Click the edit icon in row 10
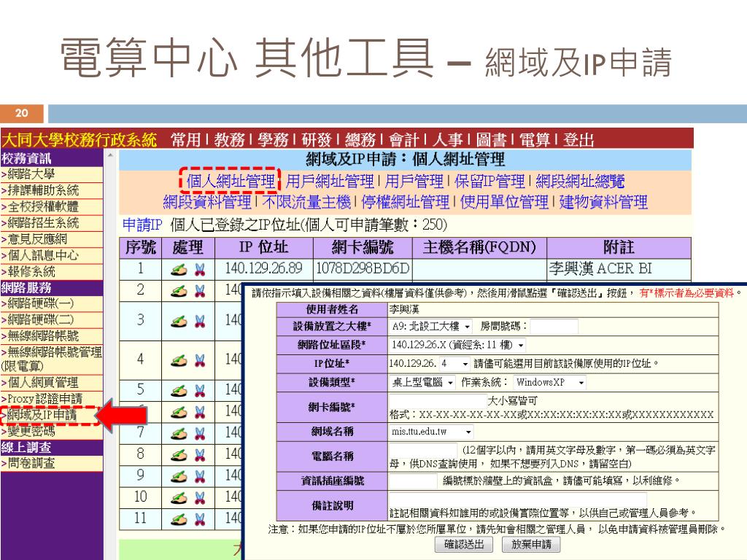Image resolution: width=747 pixels, height=560 pixels. [179, 498]
